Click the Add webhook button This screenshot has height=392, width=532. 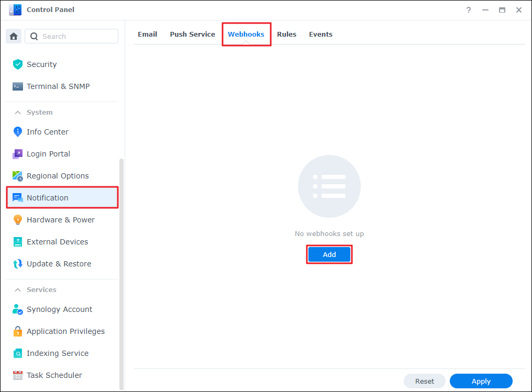tap(329, 255)
